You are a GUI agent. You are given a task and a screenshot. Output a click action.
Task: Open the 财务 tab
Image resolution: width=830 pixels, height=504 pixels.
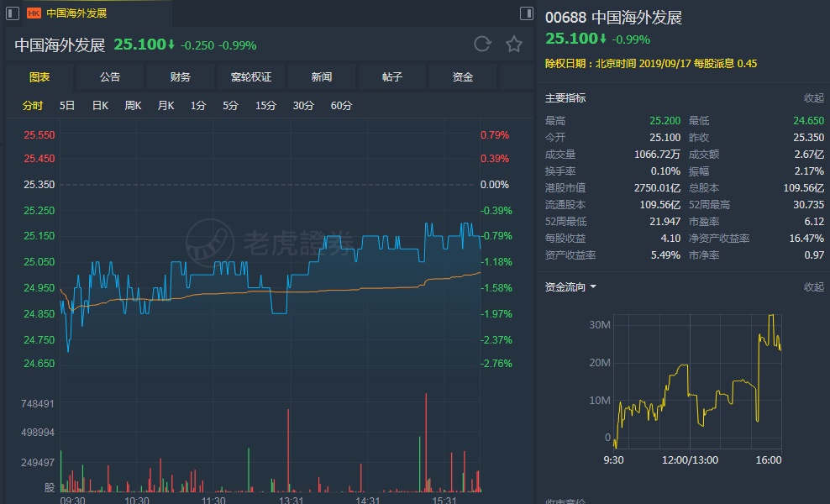(181, 76)
